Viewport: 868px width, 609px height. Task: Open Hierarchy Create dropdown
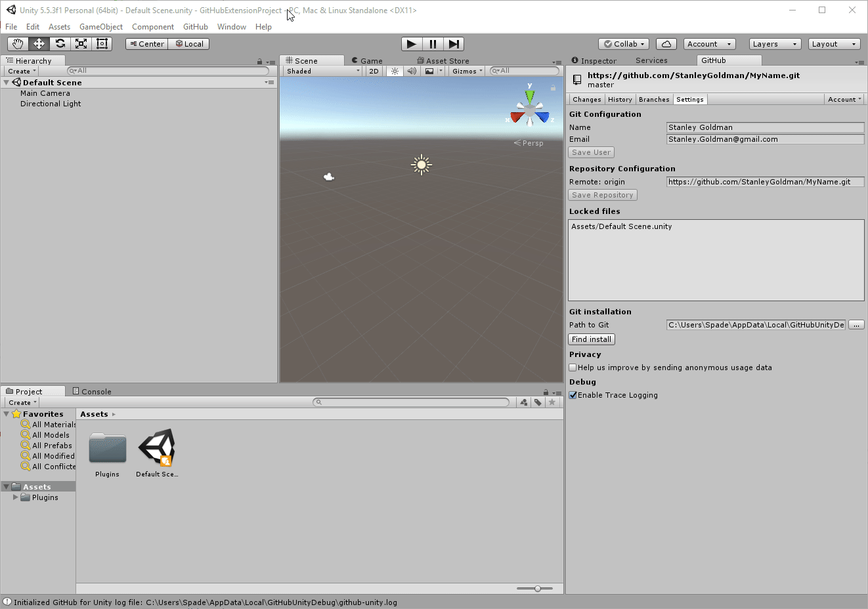click(x=22, y=71)
